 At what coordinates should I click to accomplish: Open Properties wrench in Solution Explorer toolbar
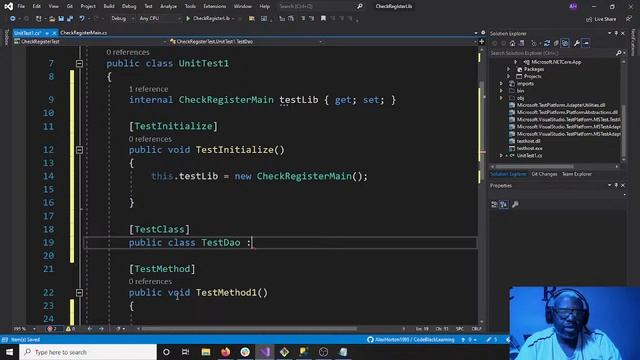click(x=577, y=43)
